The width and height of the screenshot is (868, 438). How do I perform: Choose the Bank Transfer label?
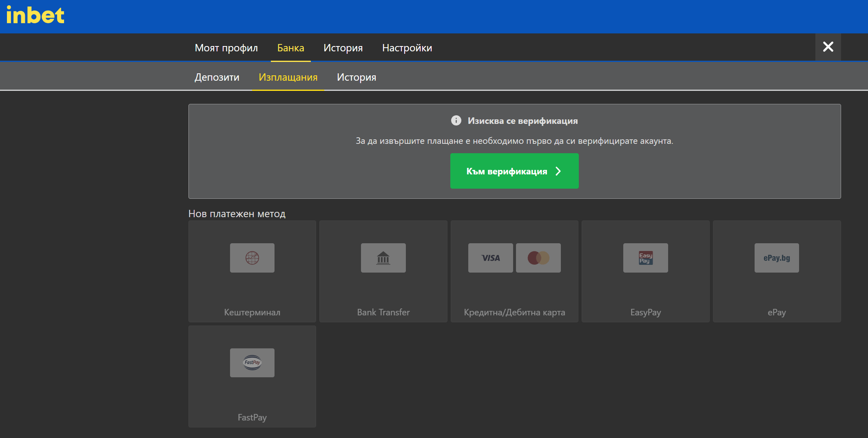pos(383,313)
